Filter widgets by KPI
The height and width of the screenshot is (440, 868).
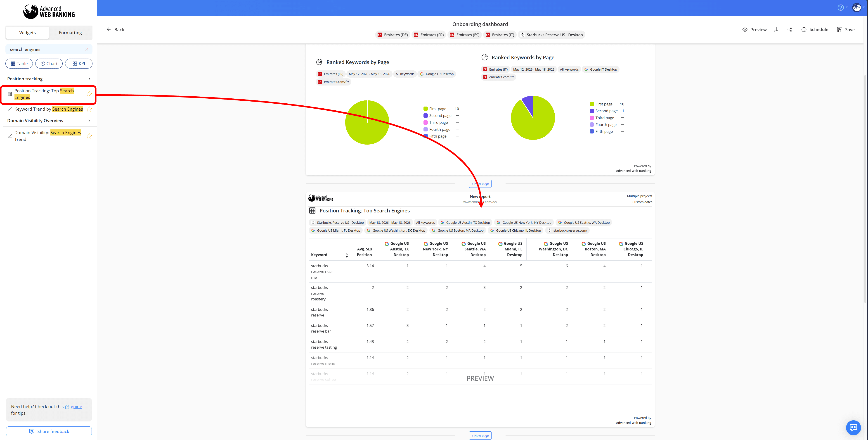click(79, 63)
